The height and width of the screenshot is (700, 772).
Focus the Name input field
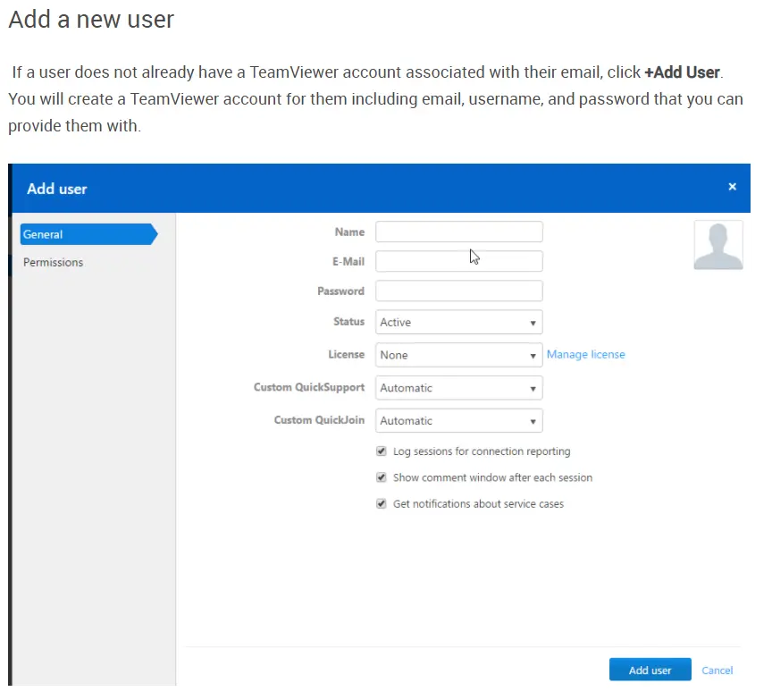click(459, 232)
